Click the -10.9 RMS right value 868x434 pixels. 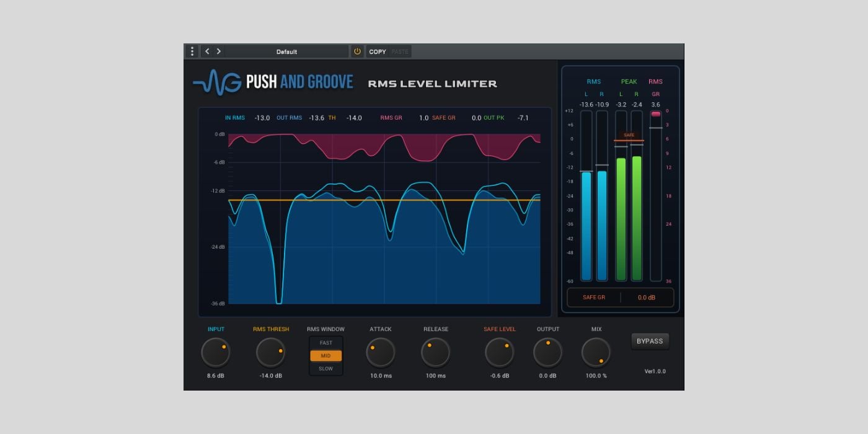tap(602, 105)
